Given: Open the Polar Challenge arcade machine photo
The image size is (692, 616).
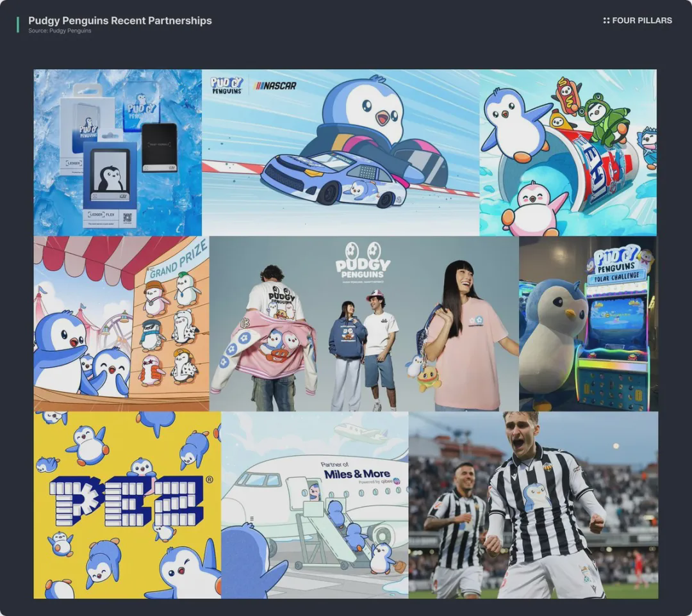Looking at the screenshot, I should coord(588,323).
